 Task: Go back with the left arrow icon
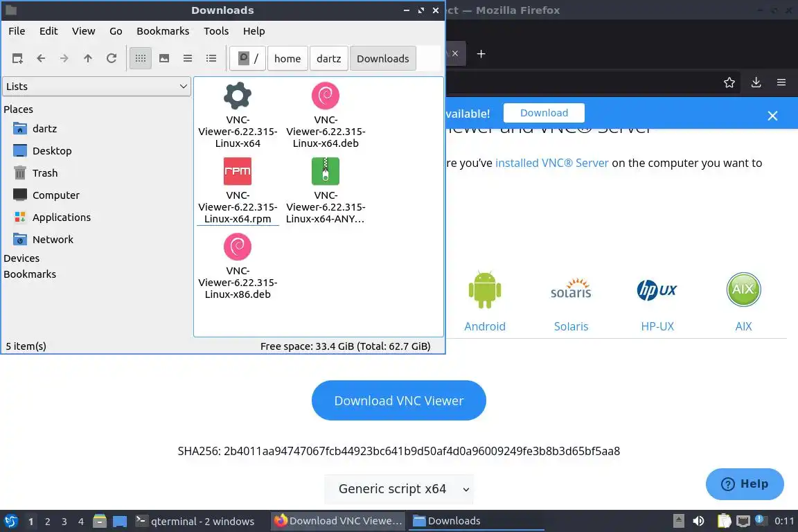[41, 59]
